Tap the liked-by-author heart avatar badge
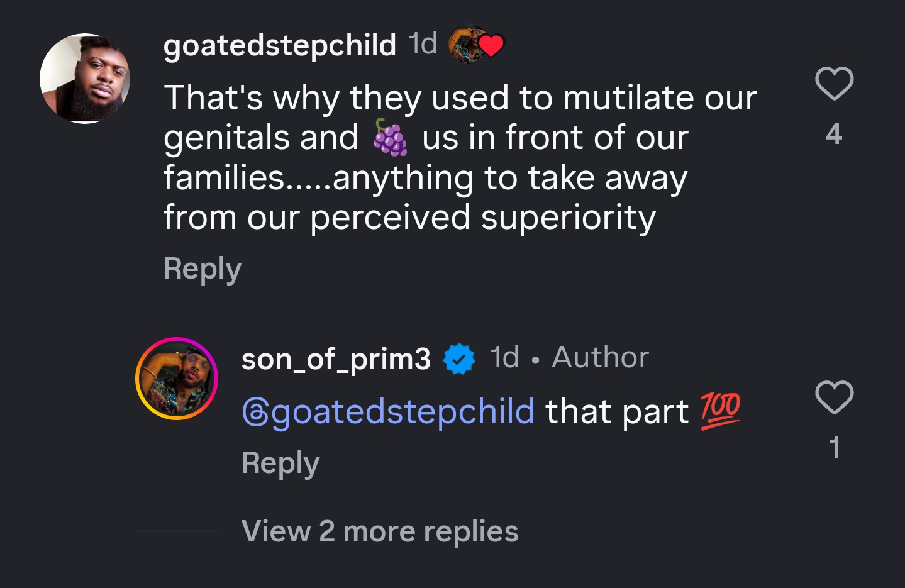The width and height of the screenshot is (905, 588). [x=476, y=45]
